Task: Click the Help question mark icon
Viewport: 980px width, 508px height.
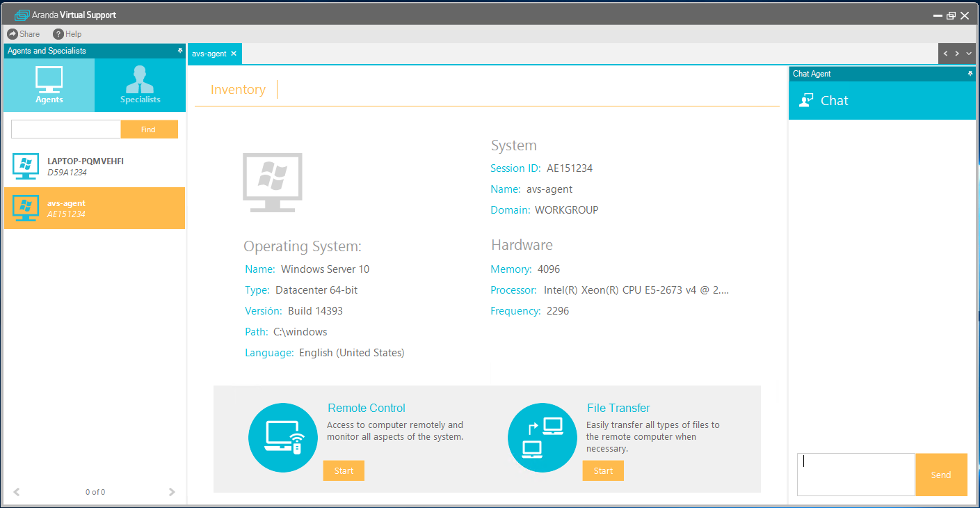Action: point(58,34)
